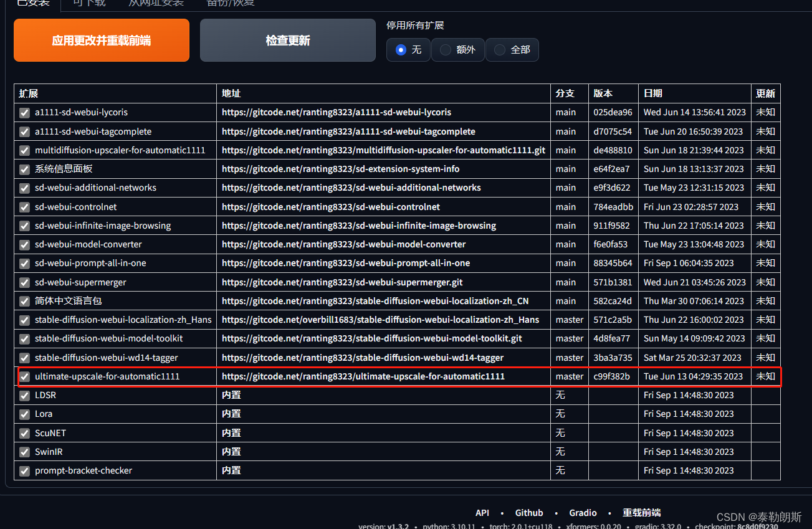Toggle a1111-sd-webui-tagcomplete checkbox
The width and height of the screenshot is (812, 529).
pos(24,131)
